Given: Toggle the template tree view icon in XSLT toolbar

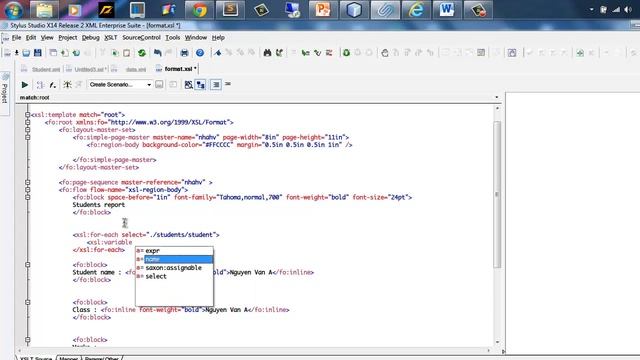Looking at the screenshot, I should (x=200, y=84).
